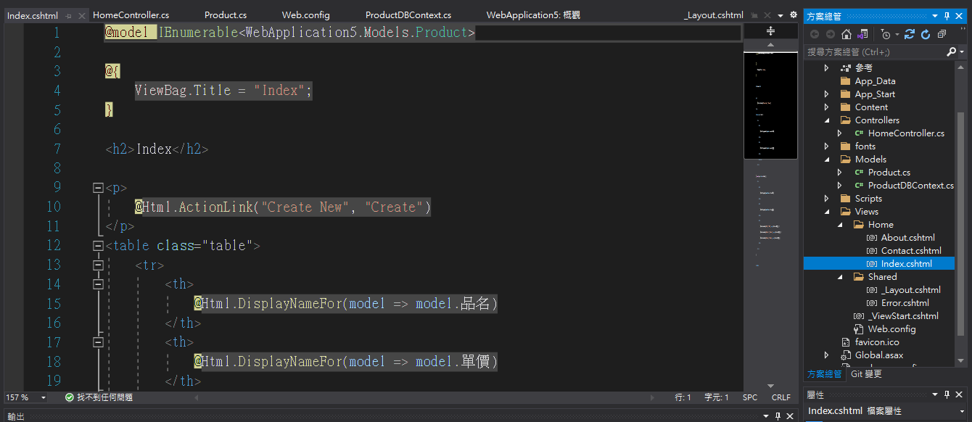Click the HomeController.cs C# file icon

click(x=859, y=133)
